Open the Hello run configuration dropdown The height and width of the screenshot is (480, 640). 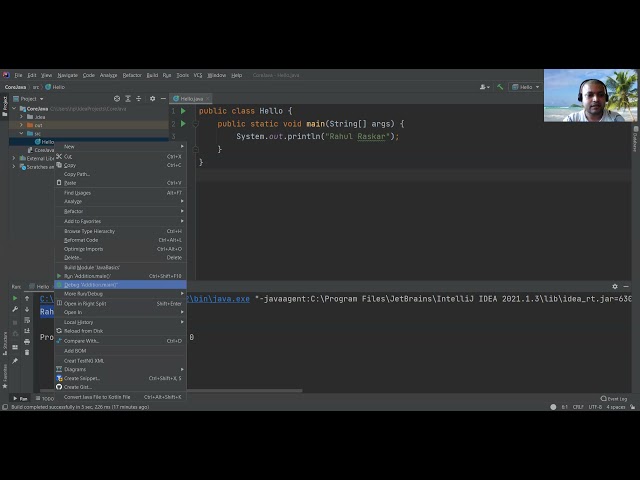tap(526, 87)
